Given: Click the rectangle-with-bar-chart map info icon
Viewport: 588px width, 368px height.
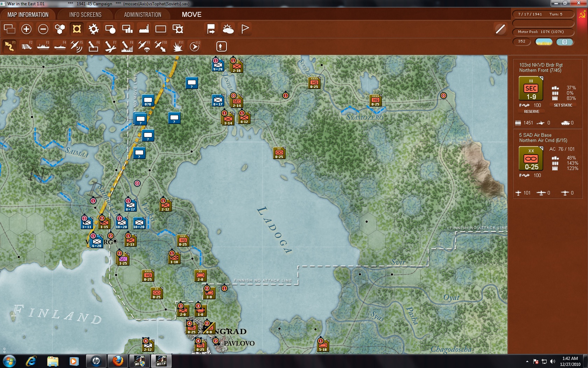Looking at the screenshot, I should [x=127, y=29].
